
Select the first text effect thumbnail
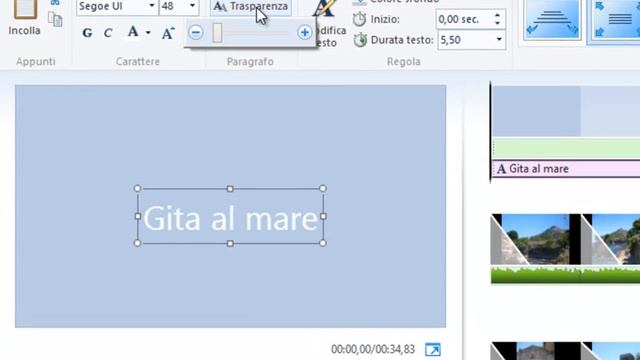552,19
